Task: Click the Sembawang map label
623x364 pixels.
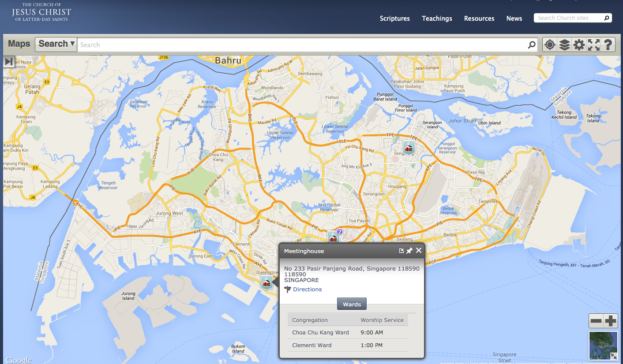Action: (x=310, y=74)
